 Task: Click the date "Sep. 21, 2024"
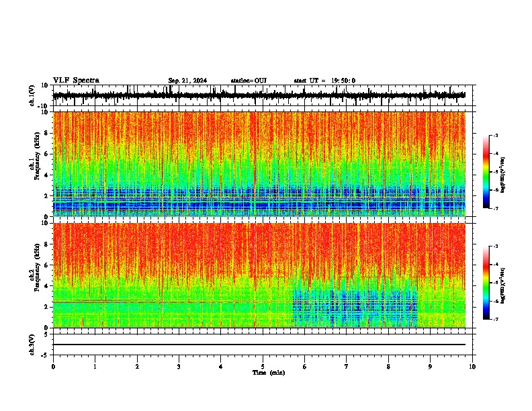click(x=187, y=81)
